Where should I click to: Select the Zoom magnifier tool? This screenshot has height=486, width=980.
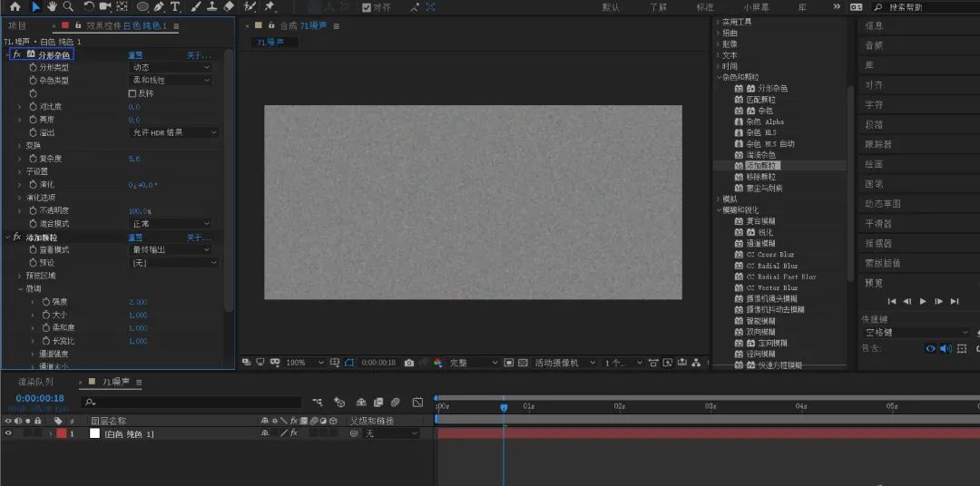tap(68, 7)
